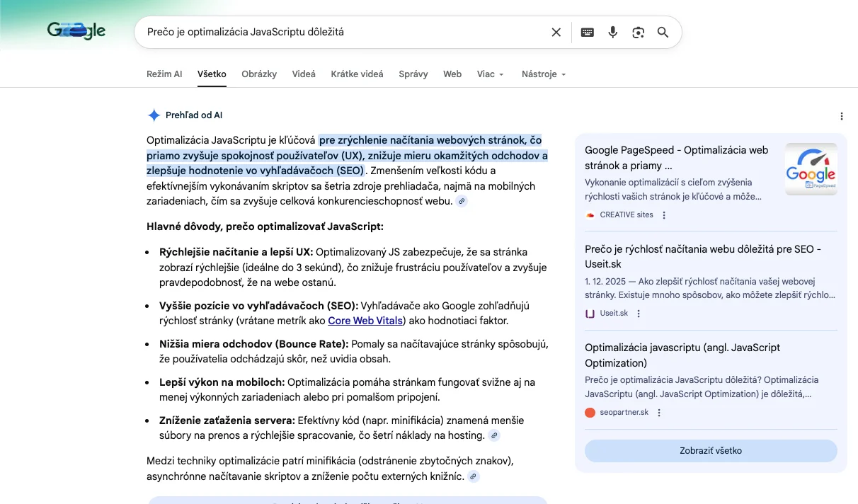The image size is (858, 504).
Task: Open three-dot menu next to seopartner.sk
Action: coord(659,413)
